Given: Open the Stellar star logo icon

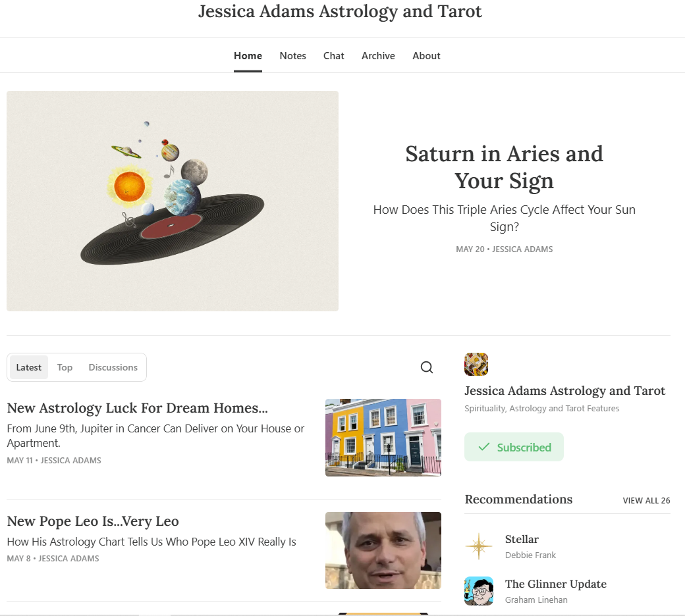Looking at the screenshot, I should pos(479,546).
